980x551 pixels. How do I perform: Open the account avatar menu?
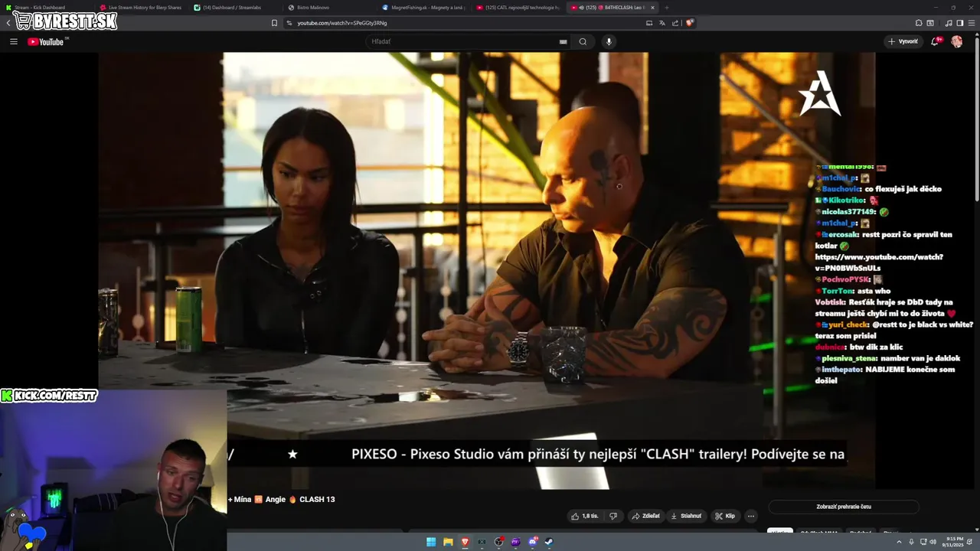956,41
